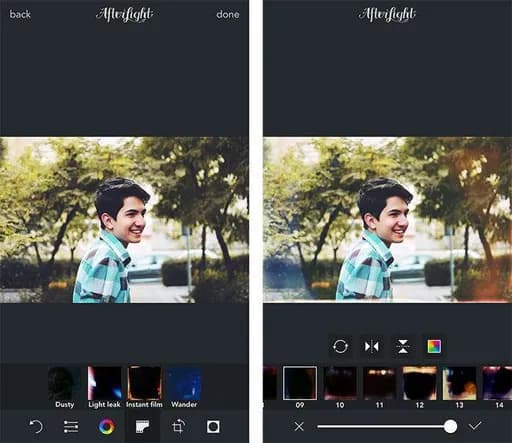Select the Wander texture thumbnail
Image resolution: width=512 pixels, height=443 pixels.
point(184,383)
